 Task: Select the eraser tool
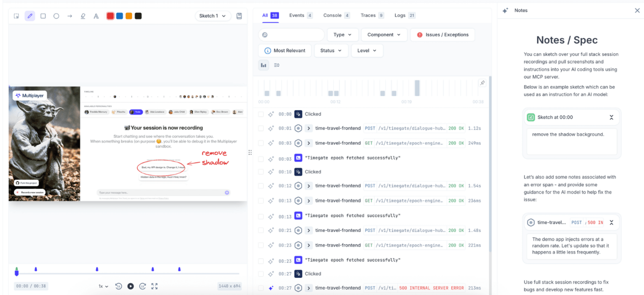[x=83, y=16]
